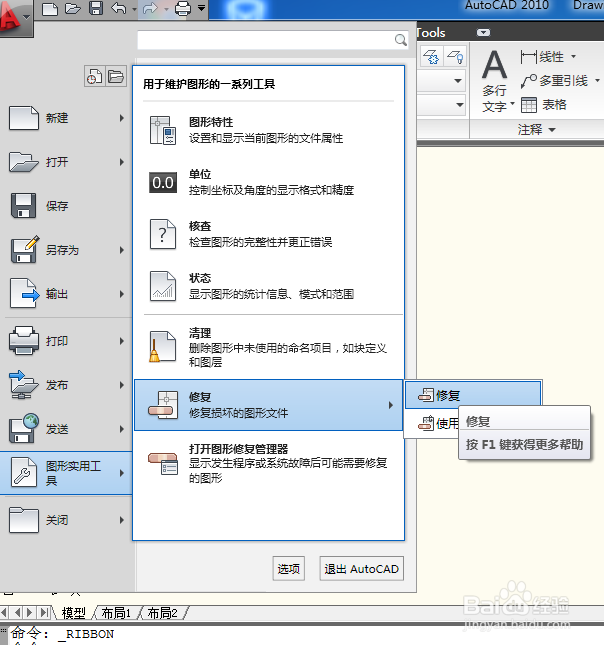The width and height of the screenshot is (604, 645).
Task: Click the 图形特性 drawing properties icon
Action: coord(163,130)
